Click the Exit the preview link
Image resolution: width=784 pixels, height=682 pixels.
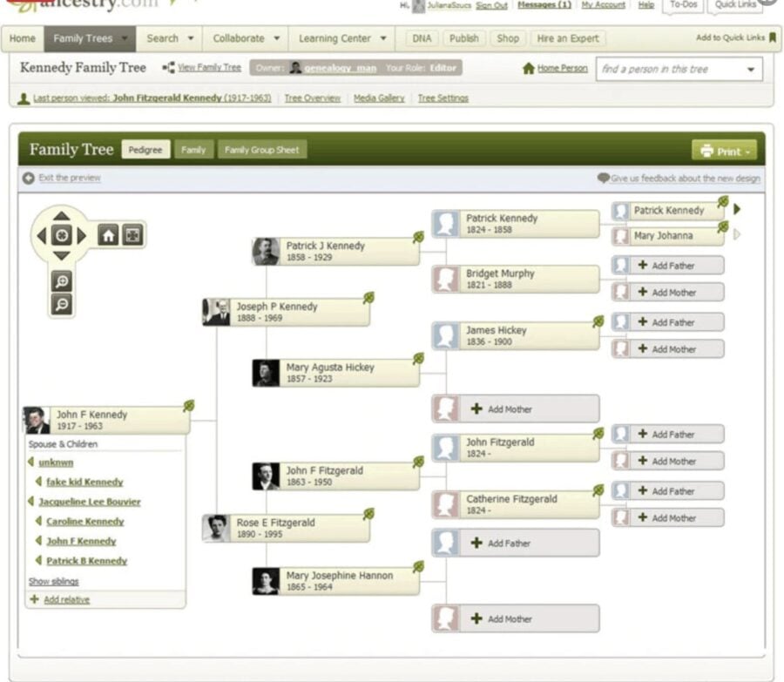[69, 178]
